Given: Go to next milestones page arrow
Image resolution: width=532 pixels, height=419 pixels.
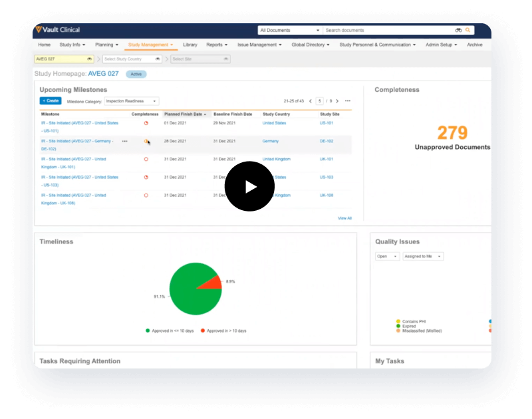Looking at the screenshot, I should tap(337, 101).
